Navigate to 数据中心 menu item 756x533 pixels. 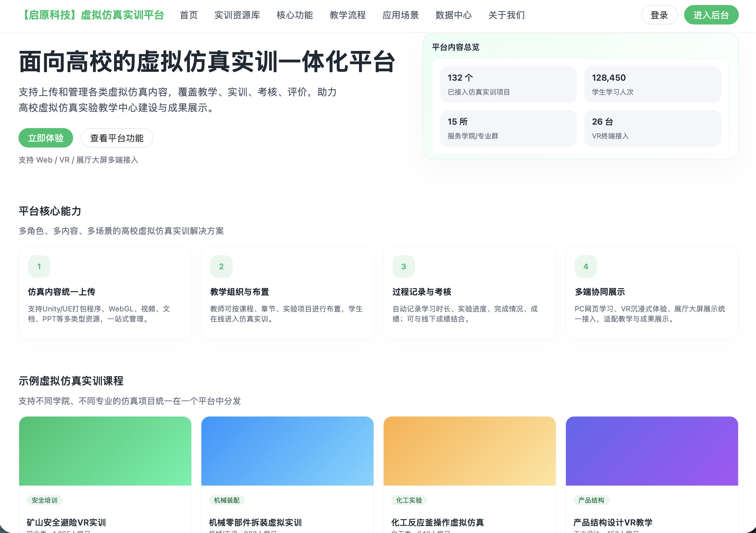pyautogui.click(x=453, y=15)
